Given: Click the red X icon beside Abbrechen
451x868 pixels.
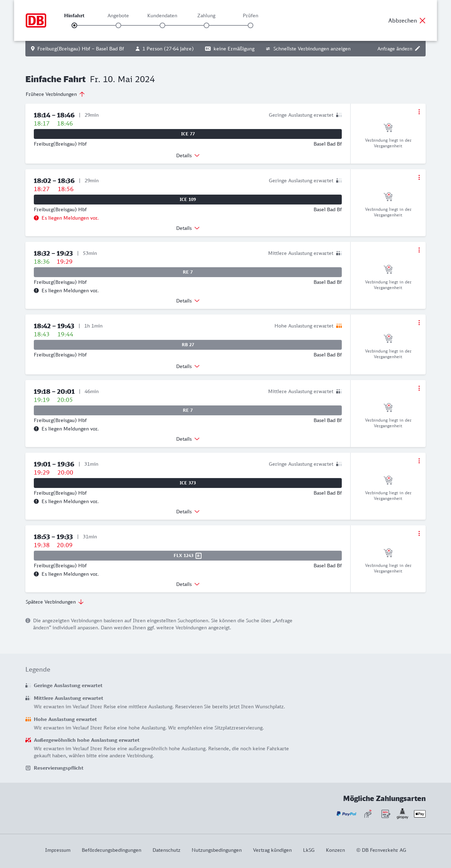Looking at the screenshot, I should click(422, 20).
